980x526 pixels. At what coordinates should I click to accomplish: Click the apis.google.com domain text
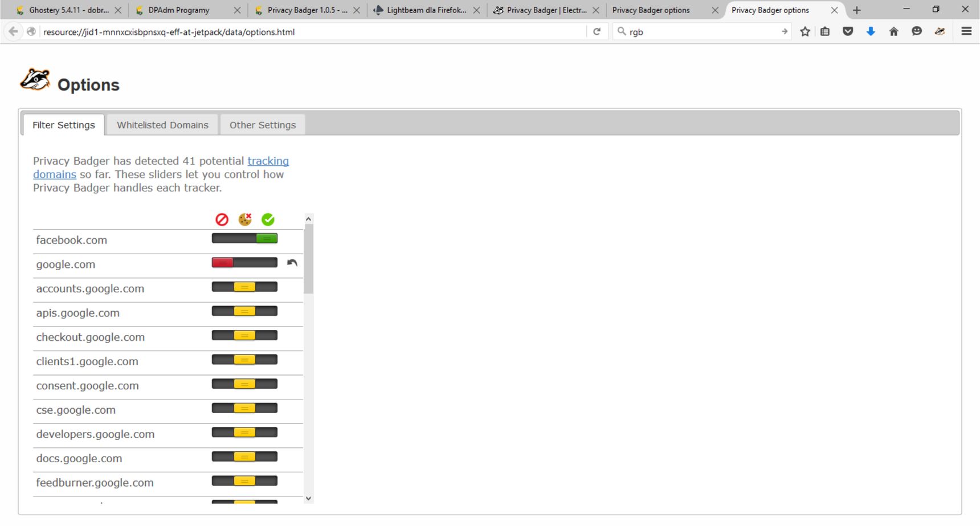(77, 313)
